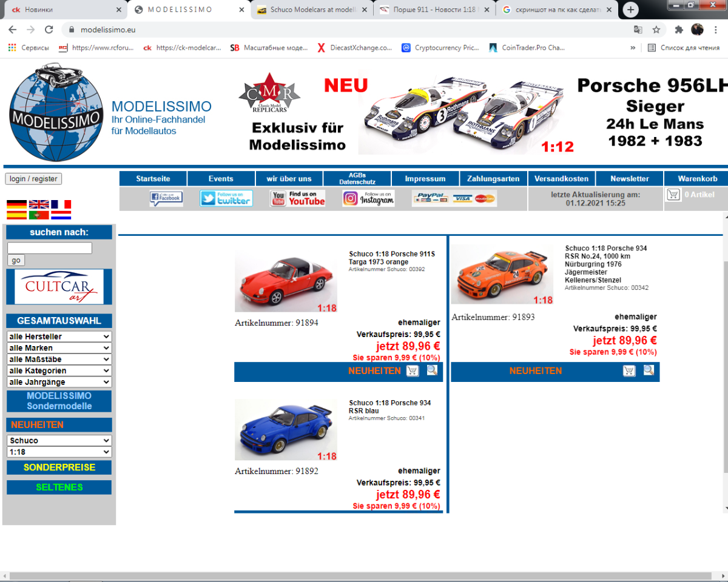This screenshot has height=582, width=728.
Task: Open the 'alle Maßstäbe' scale dropdown
Action: point(59,360)
